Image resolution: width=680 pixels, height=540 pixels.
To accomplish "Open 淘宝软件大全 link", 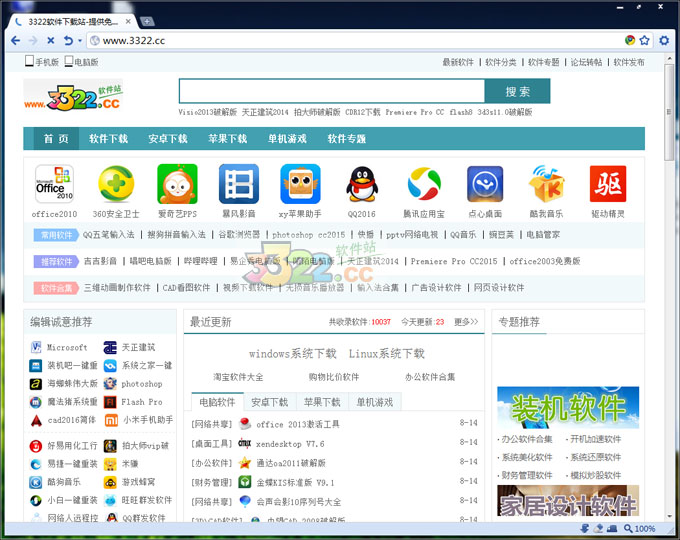I will (x=238, y=377).
